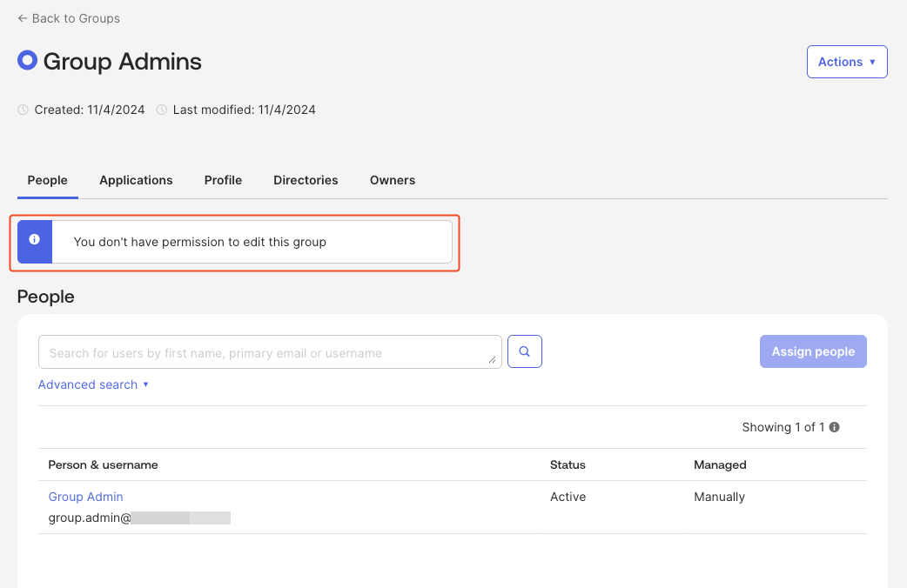Select the People tab

point(48,180)
